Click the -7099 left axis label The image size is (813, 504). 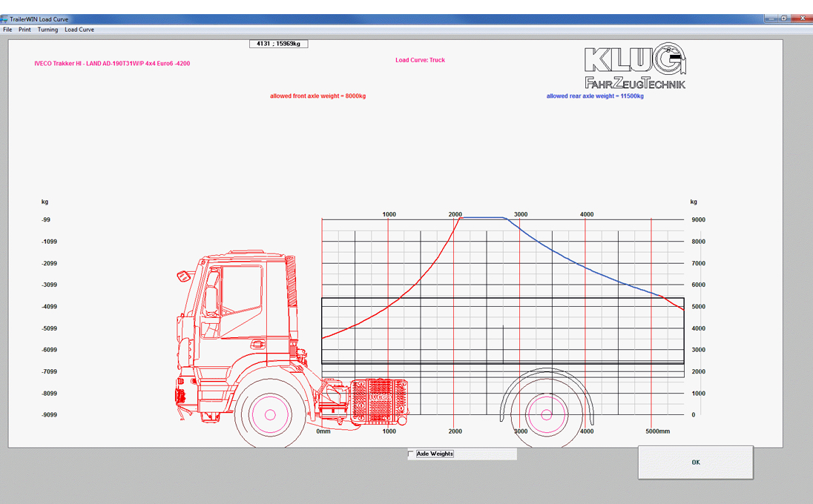tap(49, 371)
